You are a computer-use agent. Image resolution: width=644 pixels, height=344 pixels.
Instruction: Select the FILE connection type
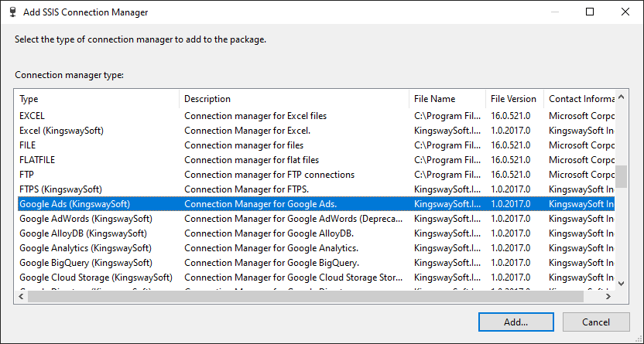pyautogui.click(x=317, y=145)
